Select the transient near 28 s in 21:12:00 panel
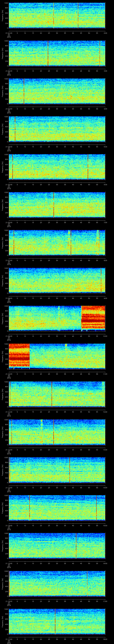The height and width of the screenshot is (644, 114). point(54,432)
